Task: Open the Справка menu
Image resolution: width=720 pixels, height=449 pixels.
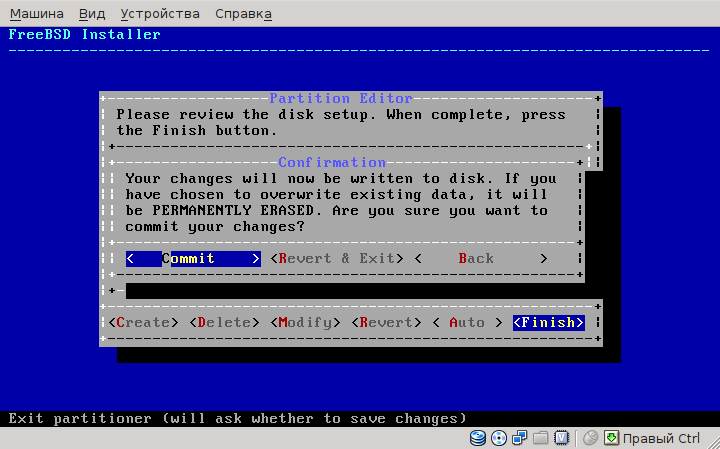Action: click(243, 14)
